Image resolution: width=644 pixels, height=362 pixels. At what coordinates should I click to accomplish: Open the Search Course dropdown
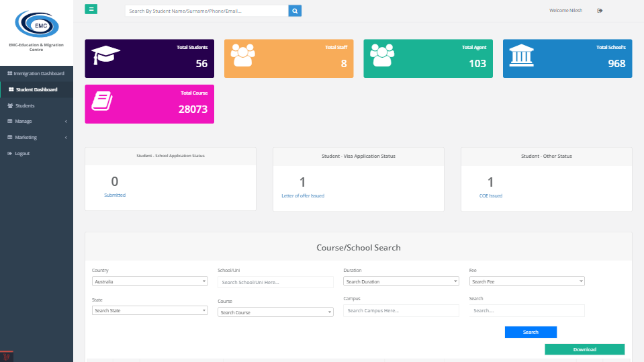[275, 312]
